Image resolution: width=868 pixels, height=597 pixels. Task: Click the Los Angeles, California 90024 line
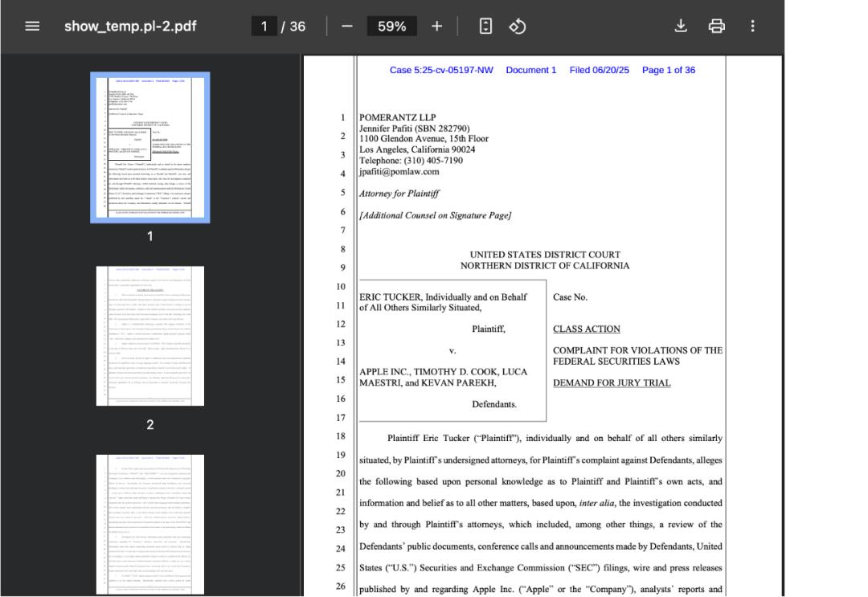pyautogui.click(x=417, y=149)
